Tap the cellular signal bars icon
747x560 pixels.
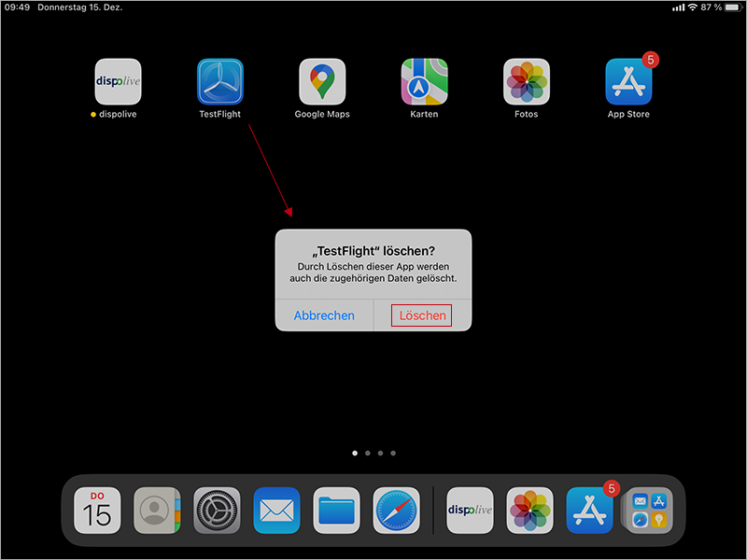pyautogui.click(x=679, y=7)
